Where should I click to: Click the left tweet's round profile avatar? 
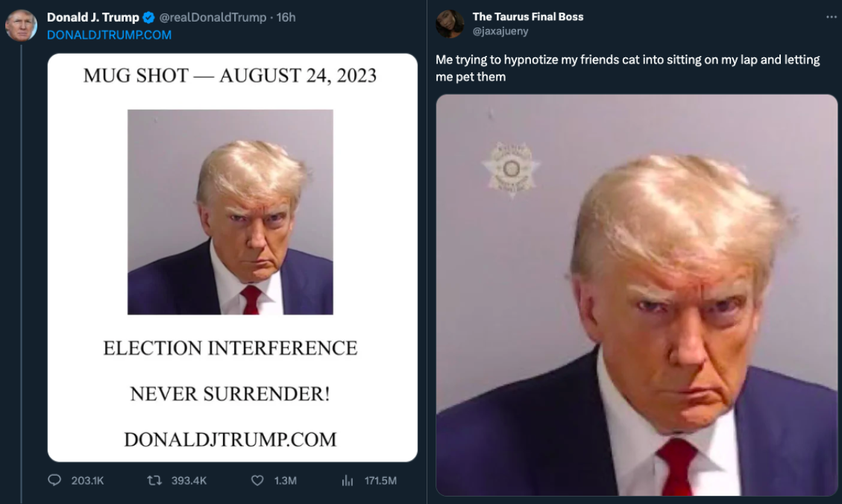coord(21,25)
